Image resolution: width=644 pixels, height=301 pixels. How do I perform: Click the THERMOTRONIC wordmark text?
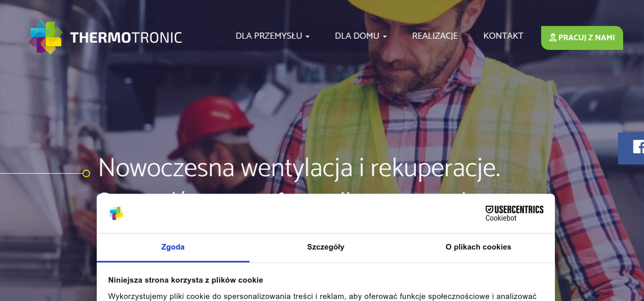pos(126,38)
